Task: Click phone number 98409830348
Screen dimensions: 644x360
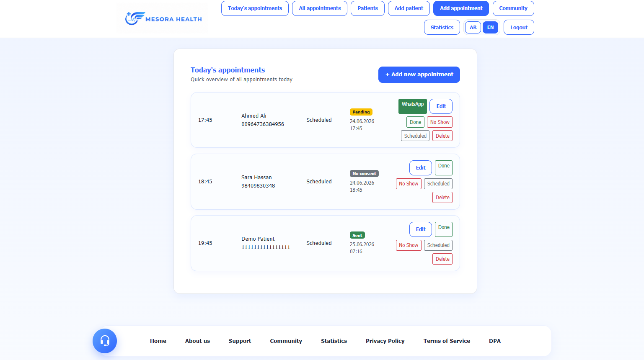Action: [x=258, y=186]
